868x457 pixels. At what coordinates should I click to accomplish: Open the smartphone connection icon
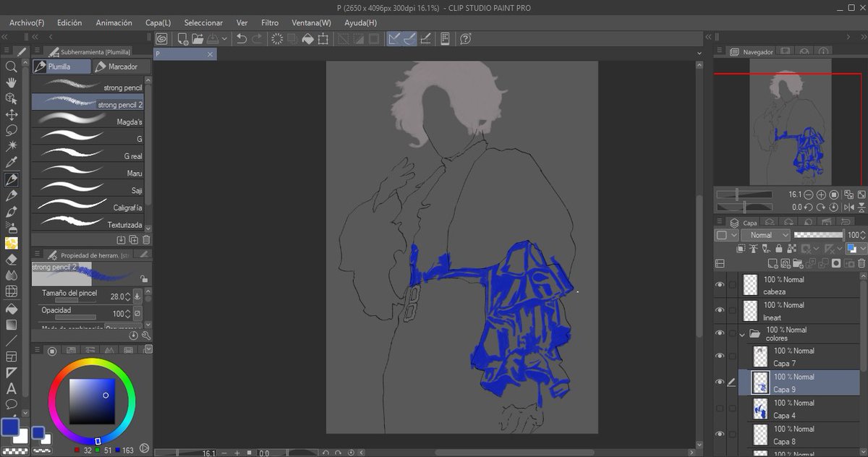446,38
